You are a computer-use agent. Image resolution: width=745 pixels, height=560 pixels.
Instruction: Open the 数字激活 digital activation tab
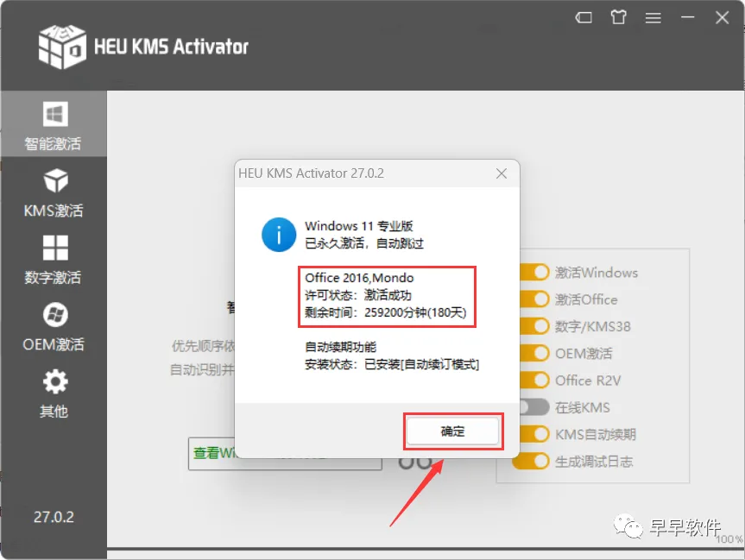click(x=54, y=260)
